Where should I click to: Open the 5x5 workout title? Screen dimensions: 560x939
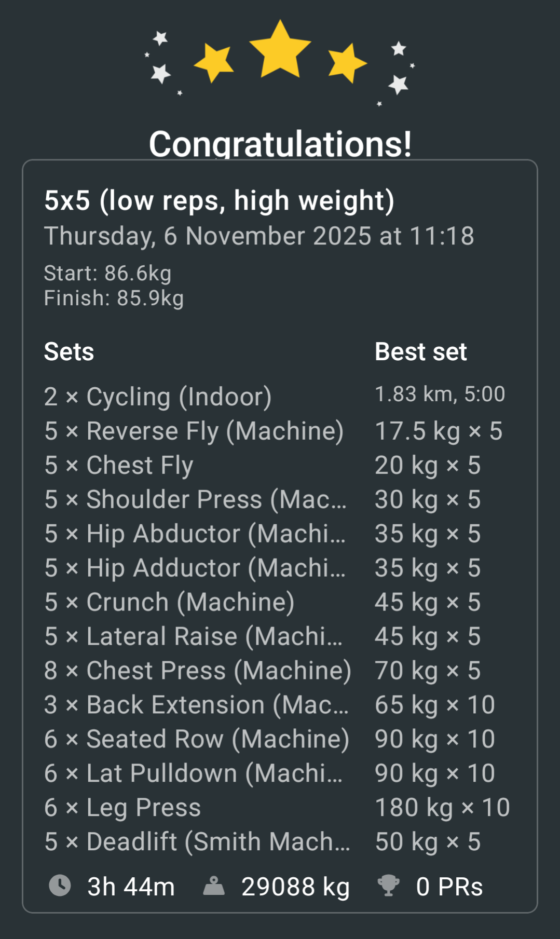219,201
